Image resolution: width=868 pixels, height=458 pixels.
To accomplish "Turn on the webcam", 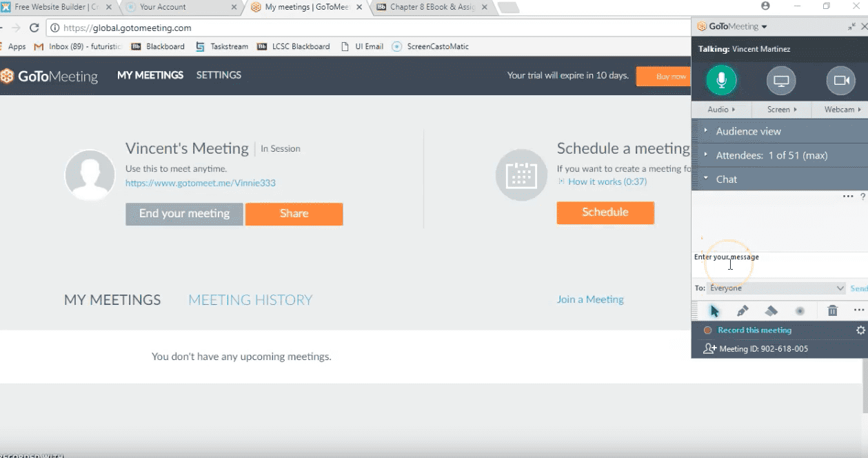I will click(x=840, y=80).
